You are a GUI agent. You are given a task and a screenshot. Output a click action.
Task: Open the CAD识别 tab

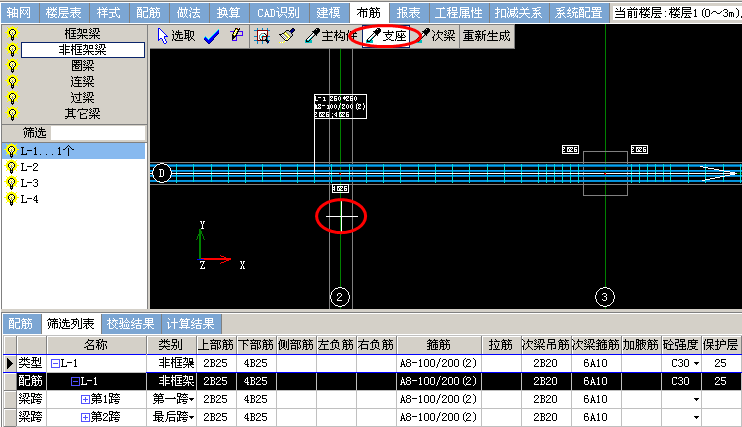(x=279, y=13)
